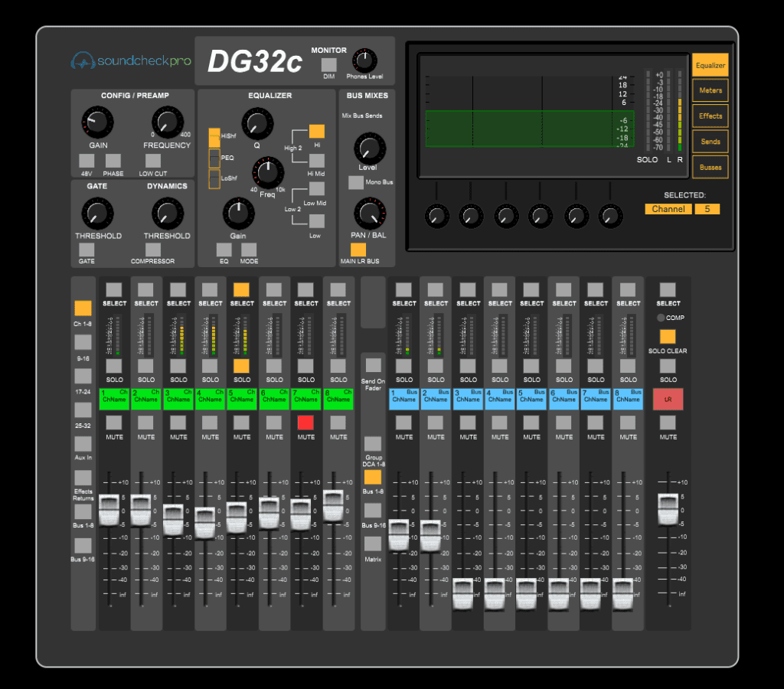
Task: Enable the COMPRESSOR button
Action: tap(153, 250)
